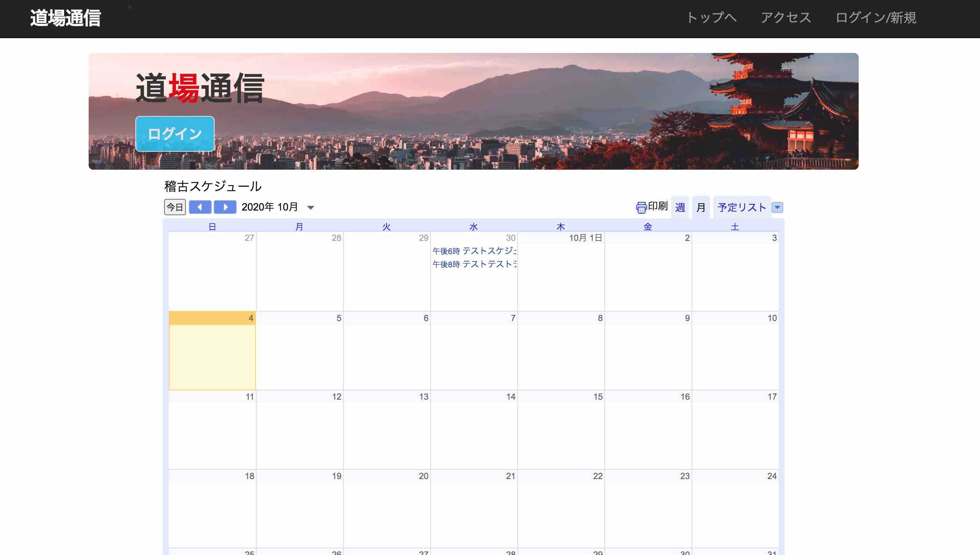Click the 日 column header
Viewport: 980px width, 555px height.
(x=212, y=226)
